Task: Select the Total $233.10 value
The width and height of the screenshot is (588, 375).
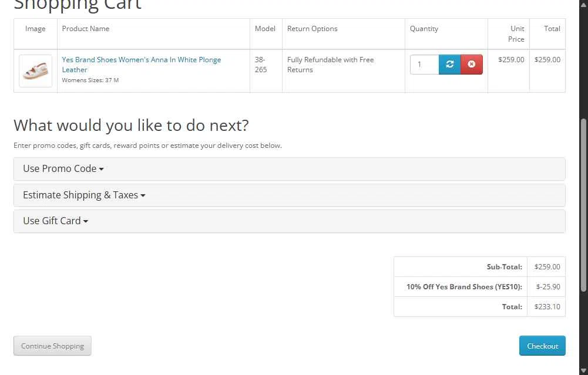Action: (x=547, y=306)
